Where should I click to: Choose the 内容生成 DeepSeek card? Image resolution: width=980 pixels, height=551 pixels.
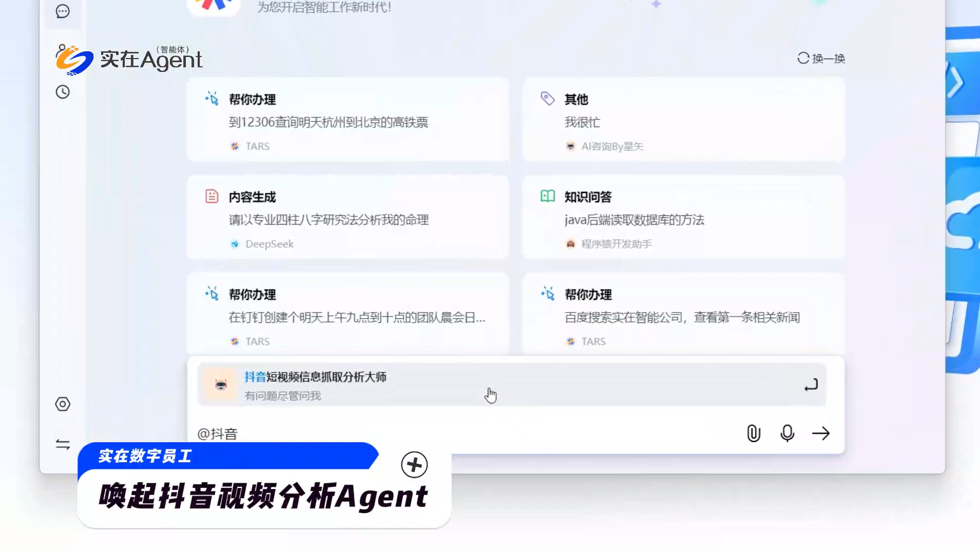[348, 218]
